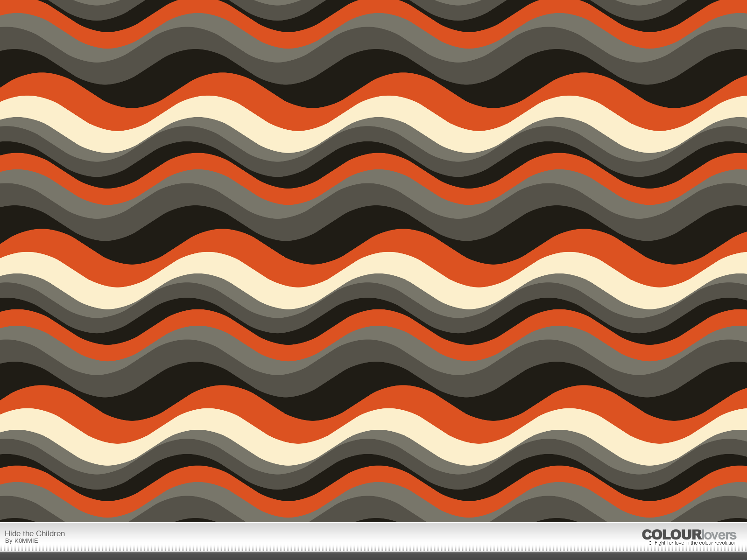The height and width of the screenshot is (560, 747).
Task: Click the COLOURlovers logo
Action: coord(689,535)
